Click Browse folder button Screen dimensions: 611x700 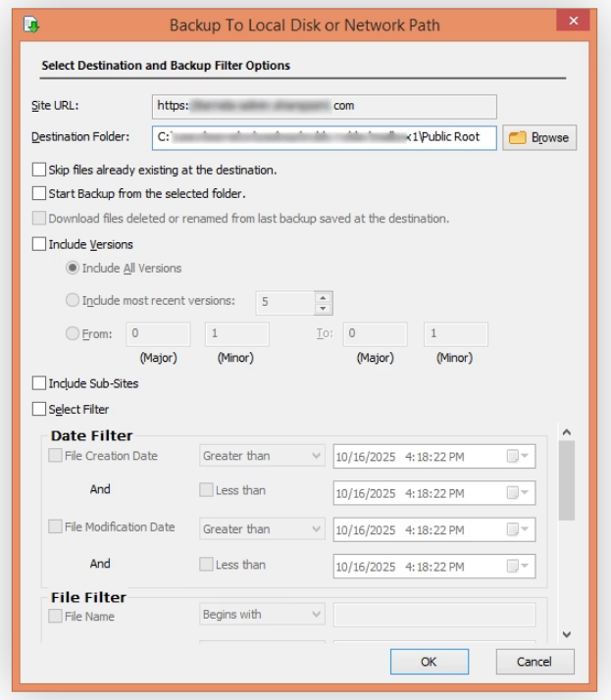539,137
